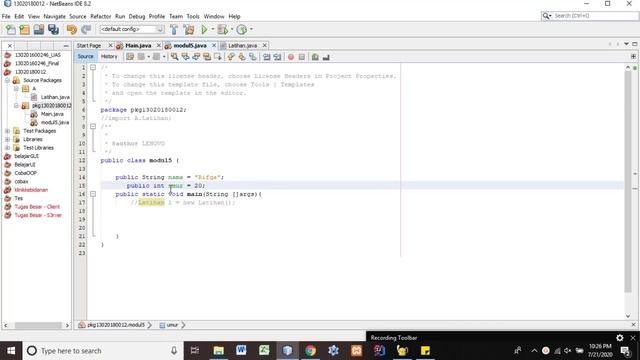Click the Save All toolbar icon
The height and width of the screenshot is (360, 640).
tap(53, 29)
